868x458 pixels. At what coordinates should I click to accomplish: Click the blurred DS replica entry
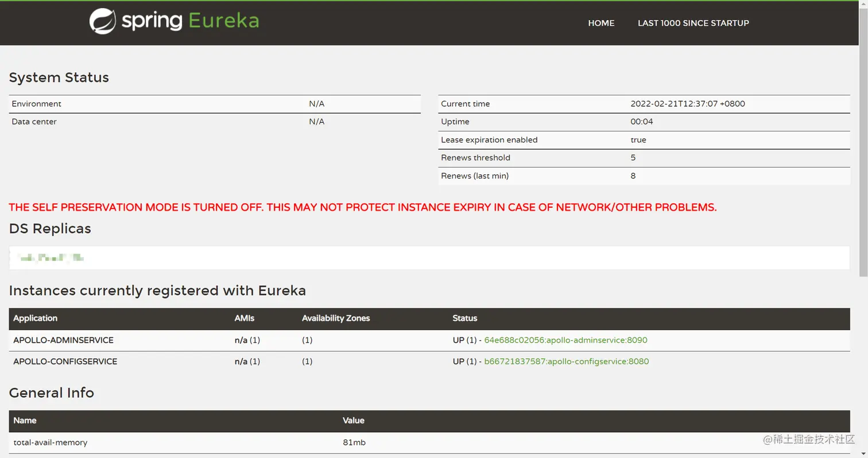(52, 258)
